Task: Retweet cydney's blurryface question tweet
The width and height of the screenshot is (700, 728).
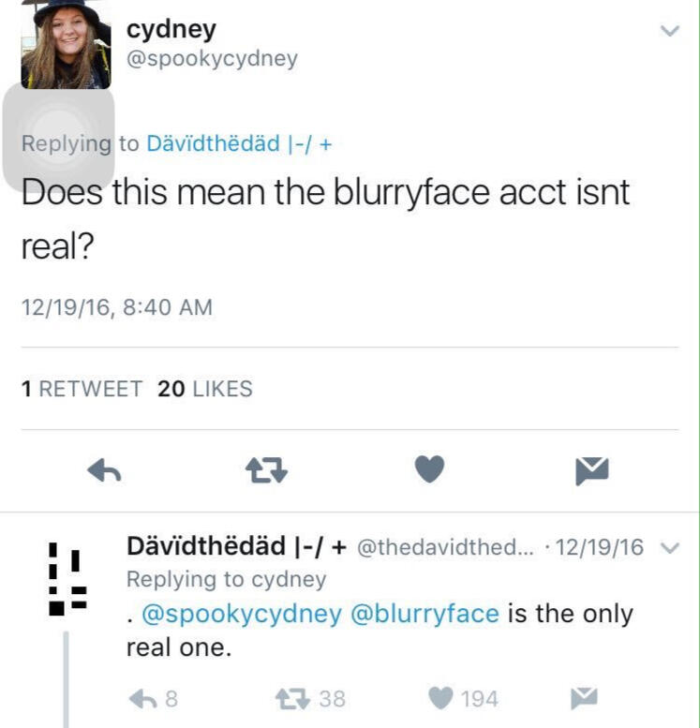Action: pyautogui.click(x=267, y=471)
